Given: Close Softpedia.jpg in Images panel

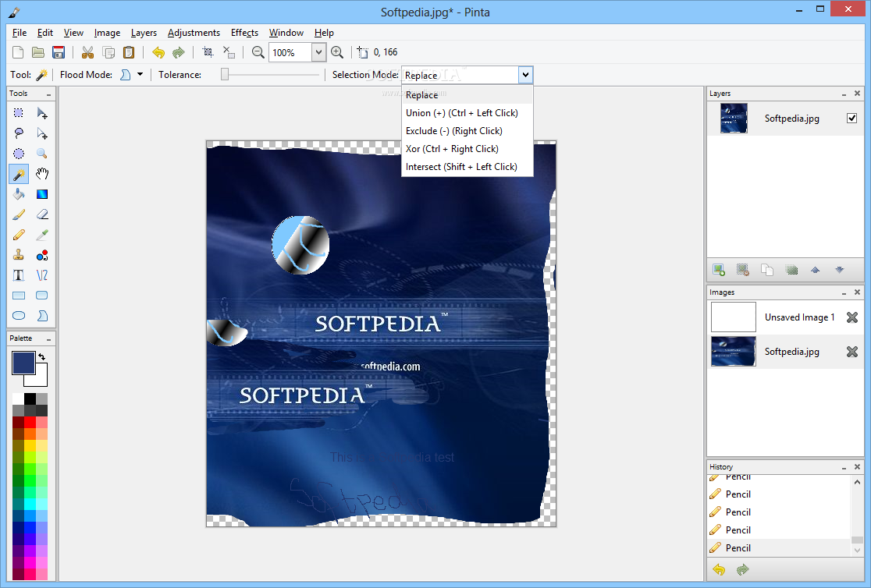Looking at the screenshot, I should coord(852,352).
